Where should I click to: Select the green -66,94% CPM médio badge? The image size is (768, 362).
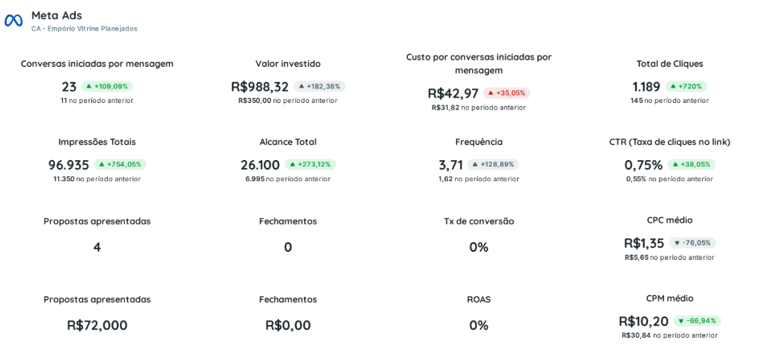[697, 321]
